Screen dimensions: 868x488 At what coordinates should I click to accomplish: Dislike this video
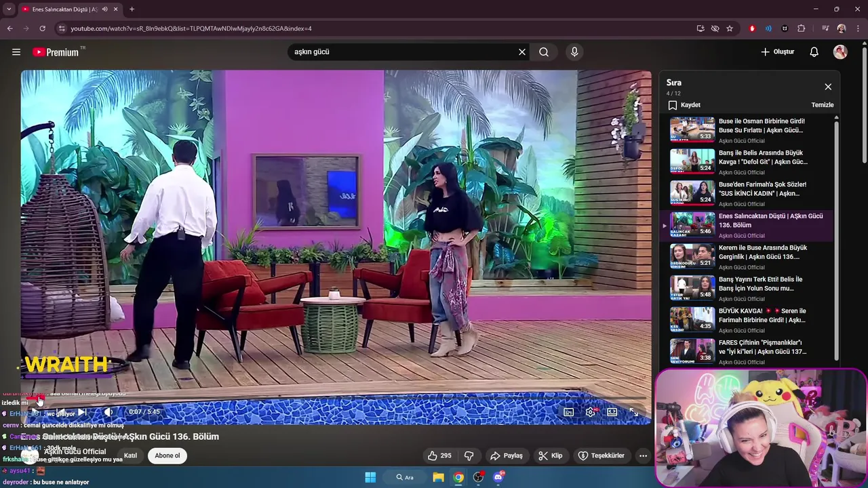pos(469,455)
